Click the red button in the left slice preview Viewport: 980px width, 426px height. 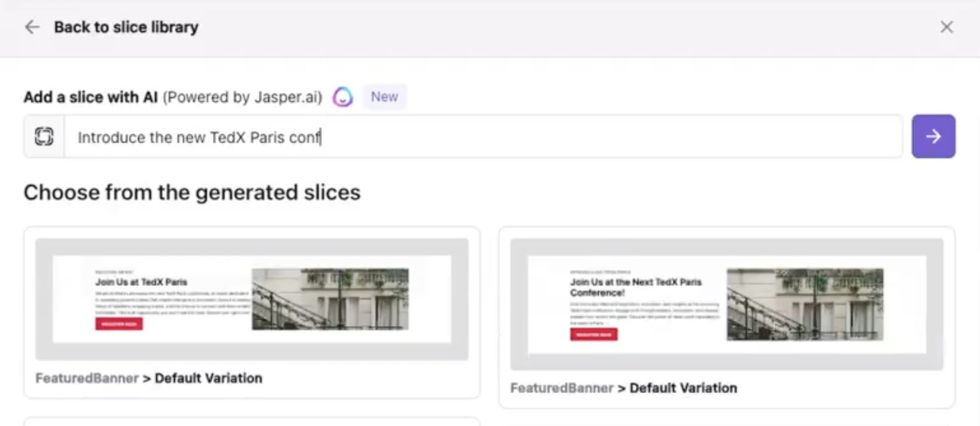point(119,324)
